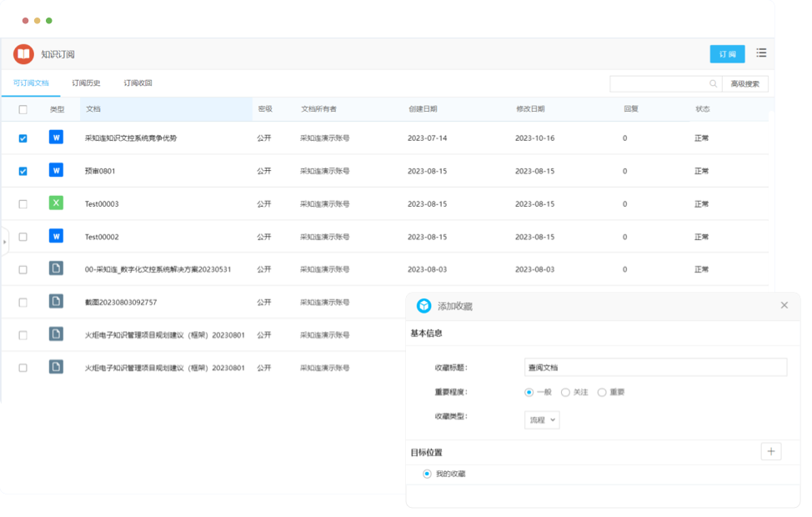Click the file icon for 截图20230803092757
This screenshot has width=812, height=517.
(56, 302)
